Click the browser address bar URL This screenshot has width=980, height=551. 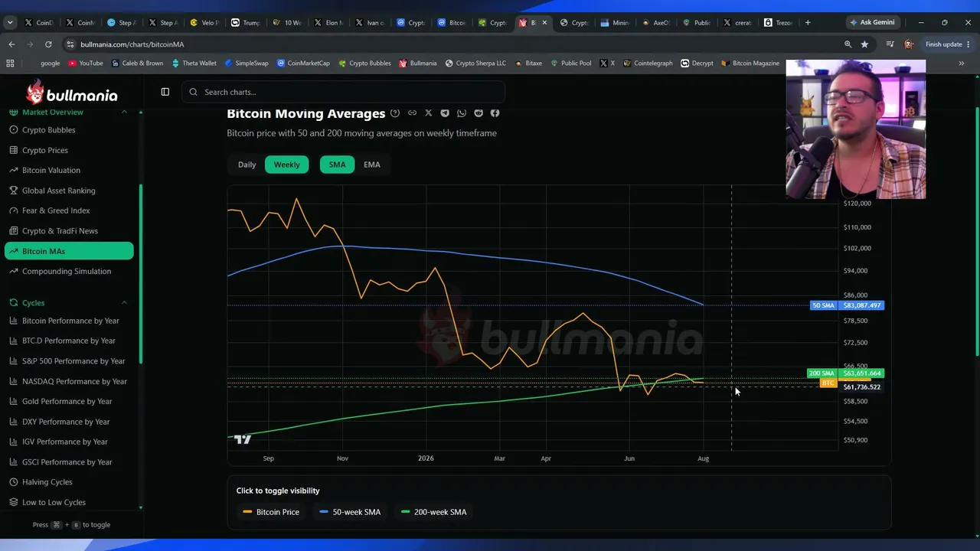click(132, 44)
